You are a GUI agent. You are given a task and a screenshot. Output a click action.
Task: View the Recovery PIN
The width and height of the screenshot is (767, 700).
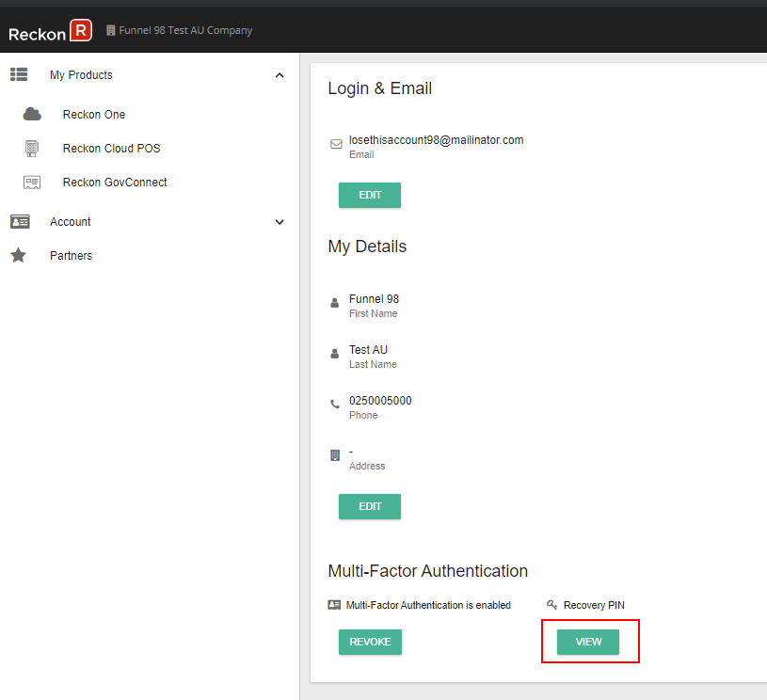pyautogui.click(x=588, y=642)
